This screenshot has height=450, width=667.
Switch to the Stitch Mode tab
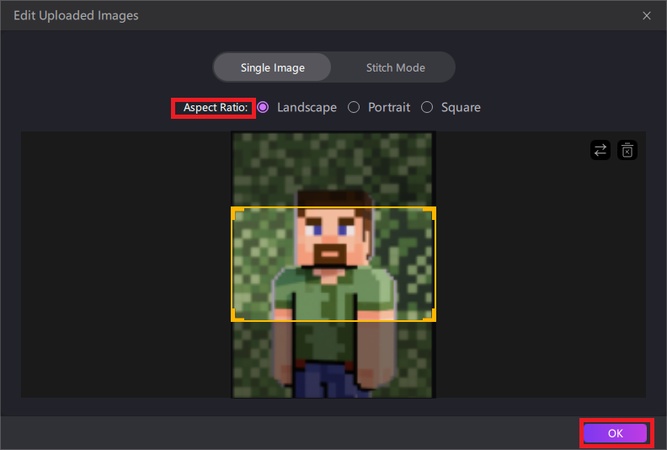tap(395, 68)
